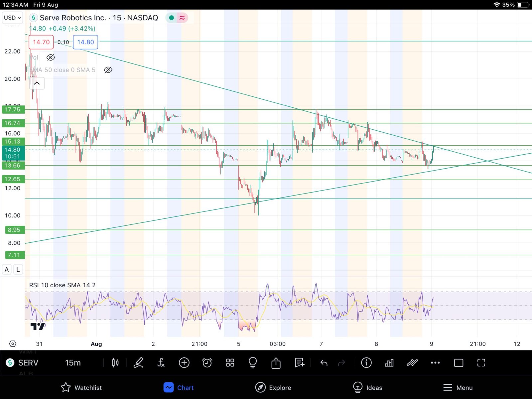Enter fullscreen chart mode
The height and width of the screenshot is (399, 532).
481,363
